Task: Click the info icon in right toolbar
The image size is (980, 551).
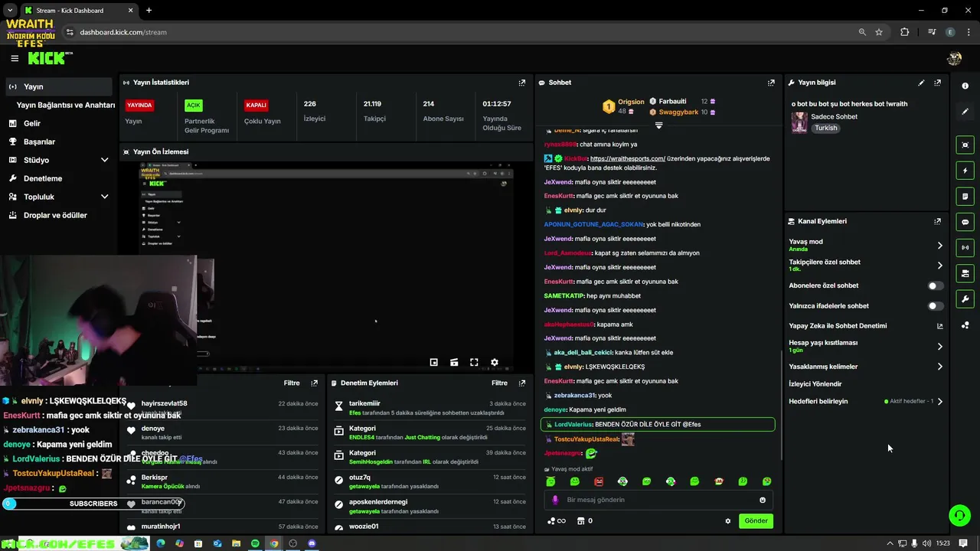Action: coord(965,86)
